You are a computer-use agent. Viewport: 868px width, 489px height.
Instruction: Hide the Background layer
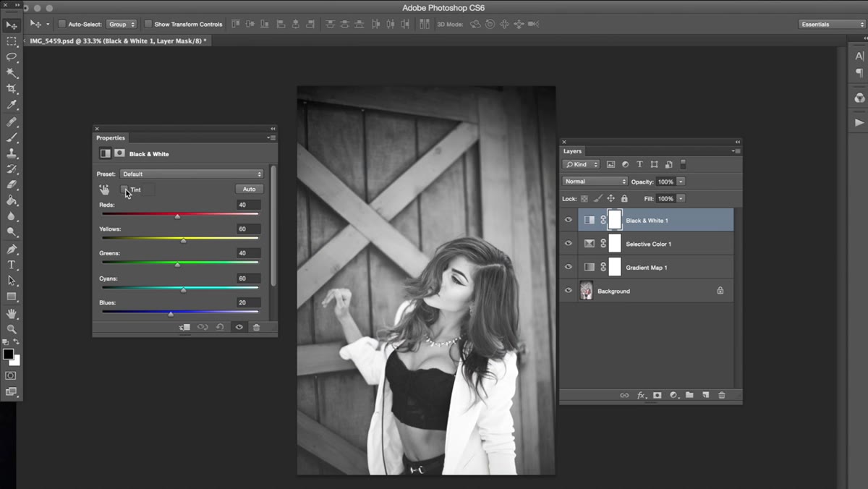coord(569,291)
